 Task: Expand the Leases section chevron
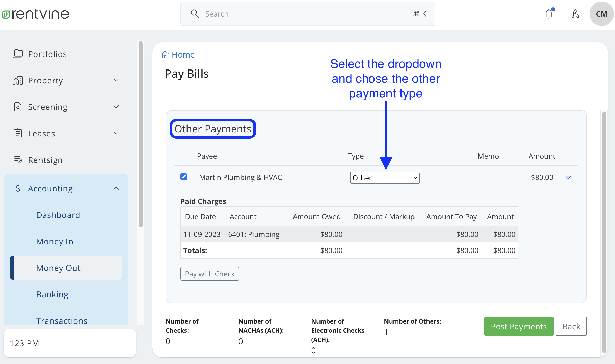pyautogui.click(x=116, y=133)
